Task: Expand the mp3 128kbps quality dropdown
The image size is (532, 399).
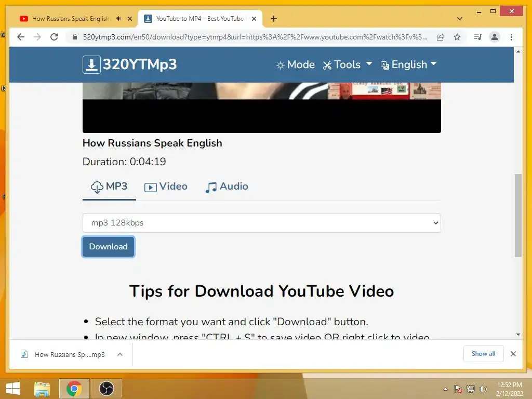Action: pos(262,223)
